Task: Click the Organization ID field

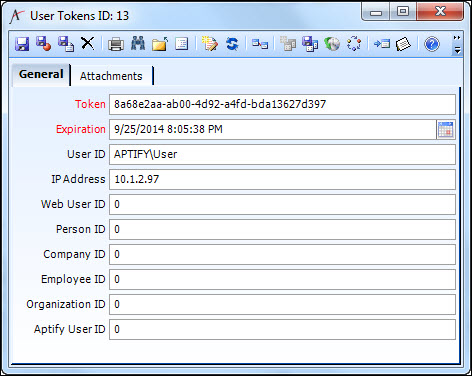Action: pyautogui.click(x=282, y=304)
